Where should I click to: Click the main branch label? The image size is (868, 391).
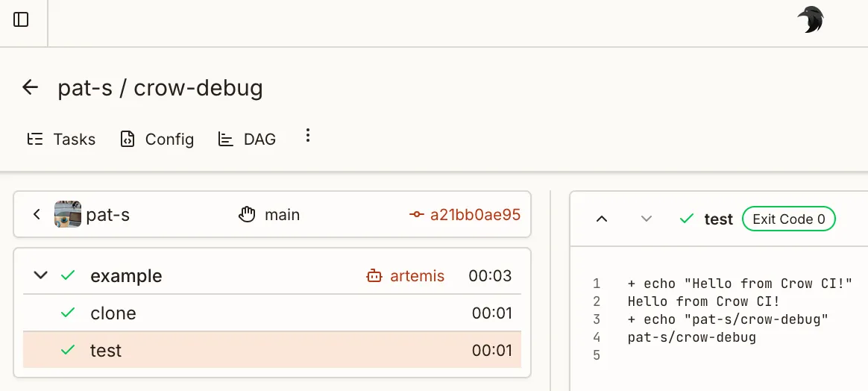click(x=282, y=215)
